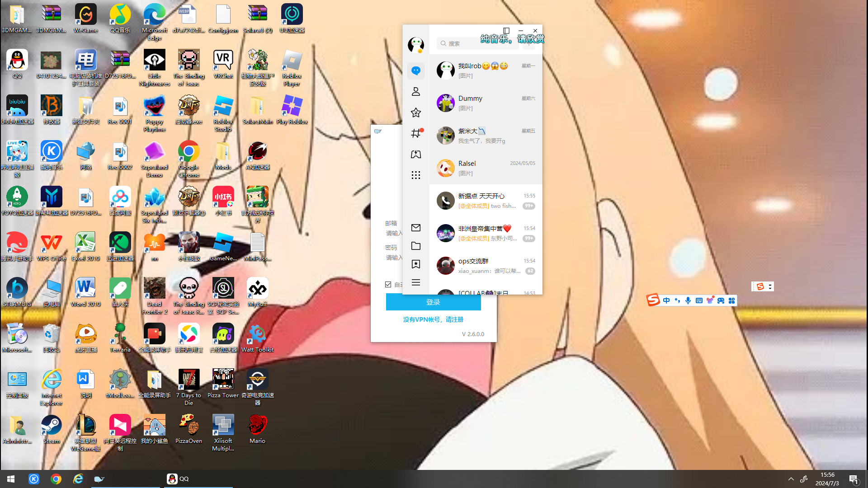Toggle Sogou Chinese/English mode button

[x=666, y=300]
